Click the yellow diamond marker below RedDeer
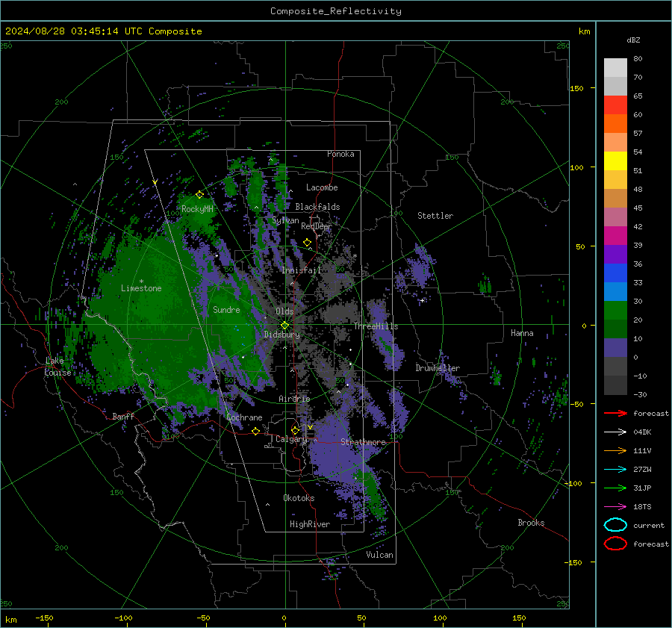 307,243
